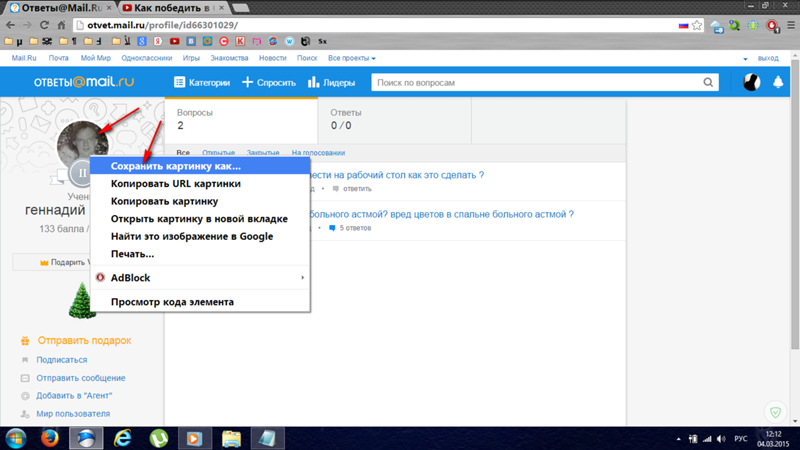Open the Yandex bookmark icon

(158, 41)
